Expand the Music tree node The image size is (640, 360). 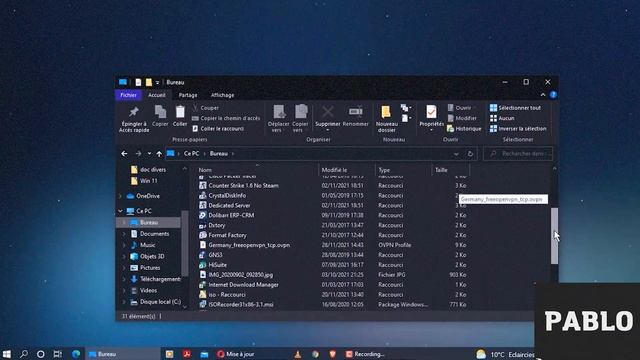124,245
